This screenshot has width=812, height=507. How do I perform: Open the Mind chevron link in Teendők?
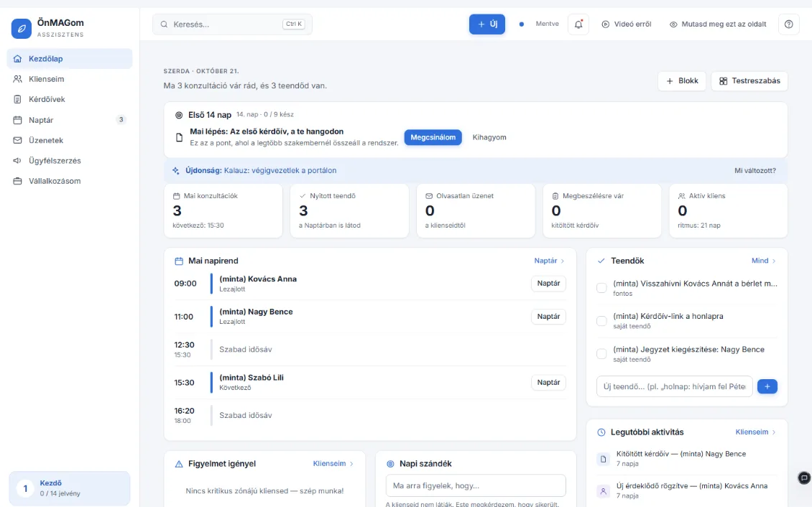point(764,261)
